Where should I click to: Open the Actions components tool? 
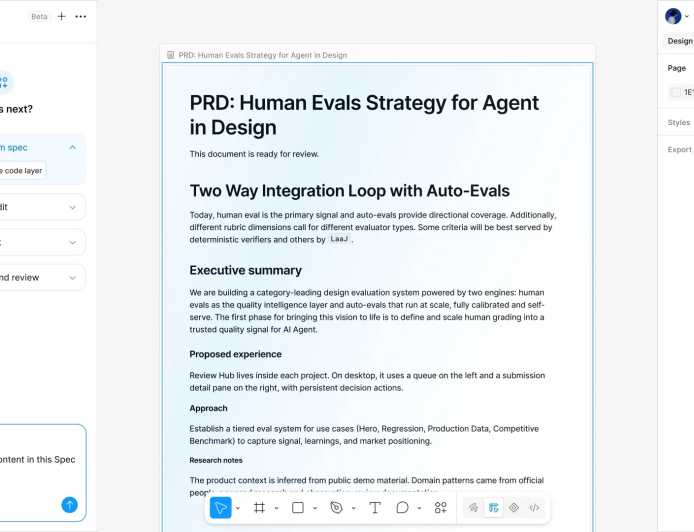coord(440,508)
